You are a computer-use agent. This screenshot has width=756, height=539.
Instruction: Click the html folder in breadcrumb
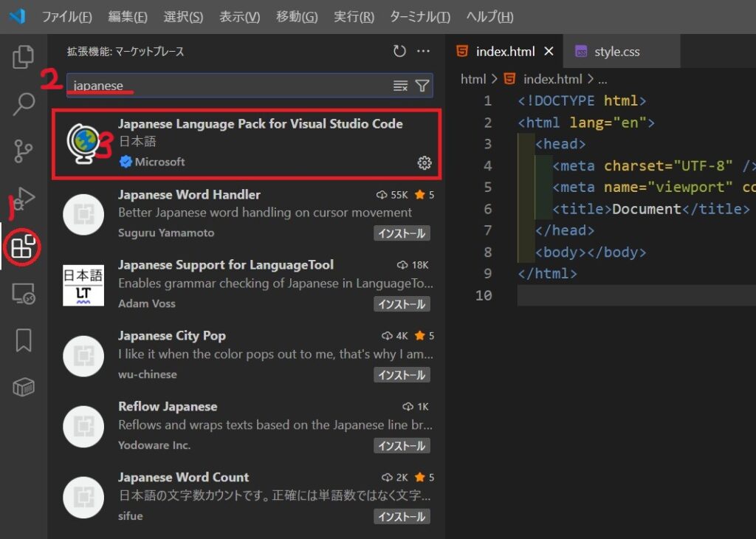click(x=473, y=79)
